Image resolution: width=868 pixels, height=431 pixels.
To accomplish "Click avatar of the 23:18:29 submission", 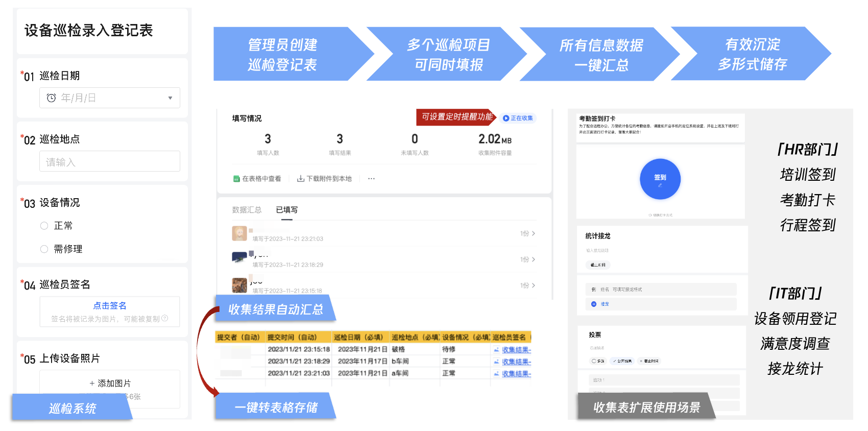I will 239,257.
